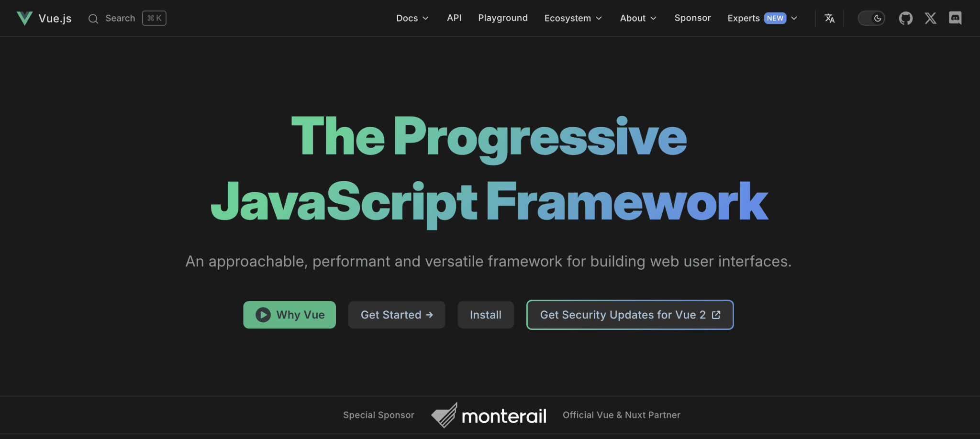
Task: Click the X (Twitter) icon
Action: click(x=931, y=18)
